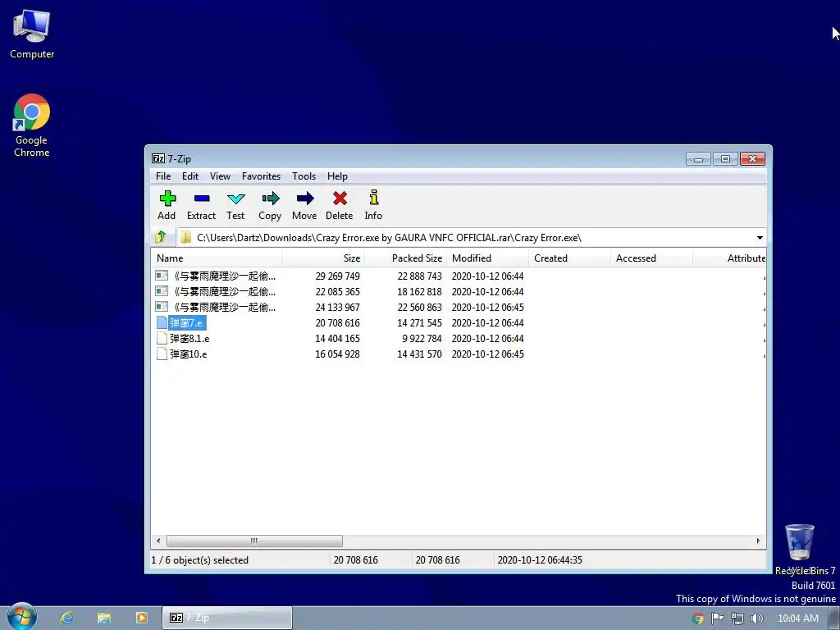Click the 7-Zip title bar logo icon
Viewport: 840px width, 630px height.
[158, 158]
